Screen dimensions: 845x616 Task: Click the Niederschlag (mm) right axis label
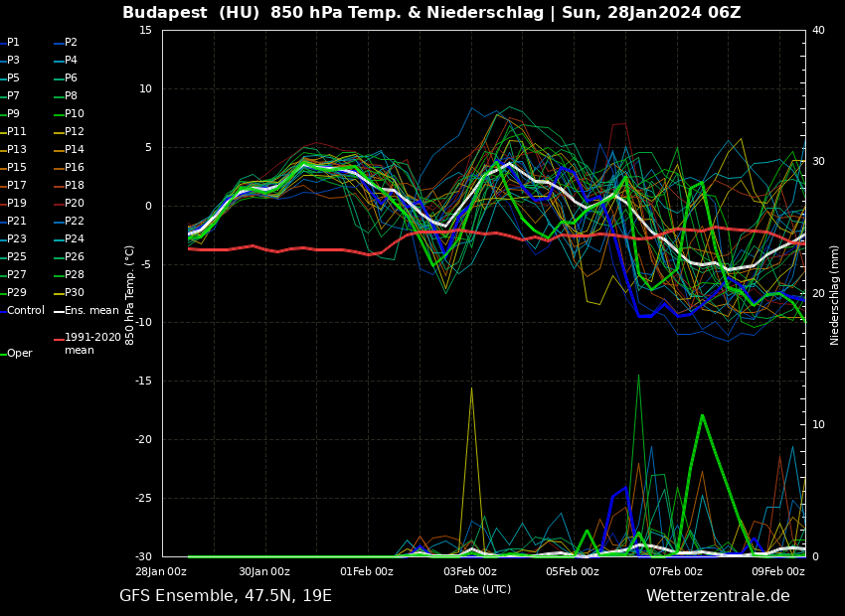pyautogui.click(x=835, y=294)
